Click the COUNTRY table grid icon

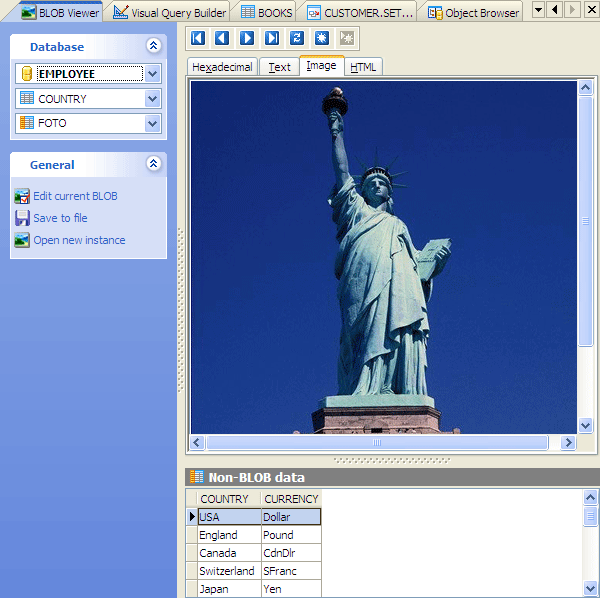click(27, 98)
